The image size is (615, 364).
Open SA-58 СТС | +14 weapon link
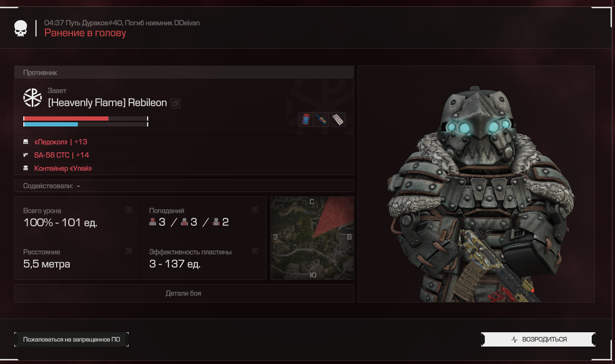pos(61,155)
